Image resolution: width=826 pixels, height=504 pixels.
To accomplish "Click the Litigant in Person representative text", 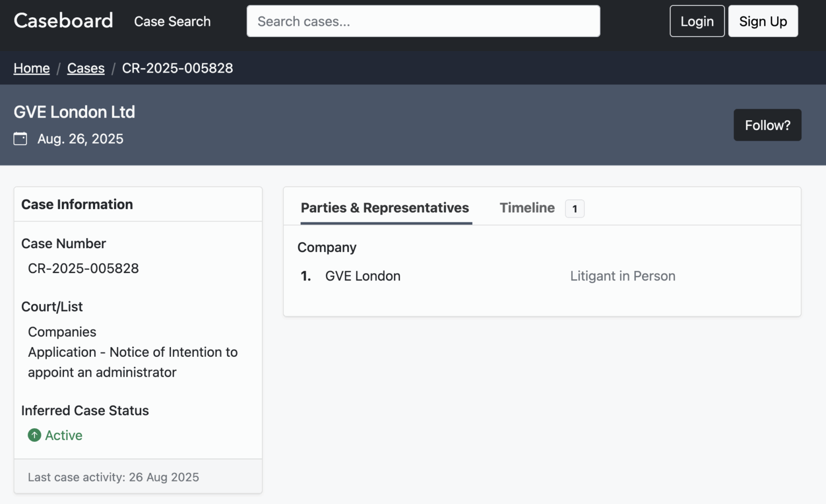I will [622, 276].
